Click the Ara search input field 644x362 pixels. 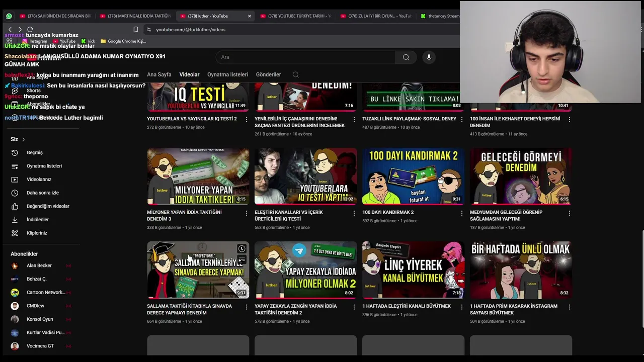coord(305,57)
